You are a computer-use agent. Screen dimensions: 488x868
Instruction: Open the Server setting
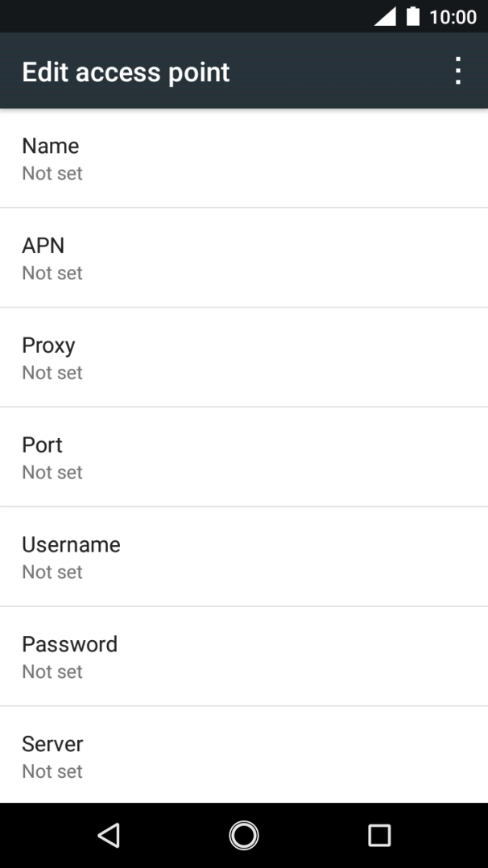(52, 745)
